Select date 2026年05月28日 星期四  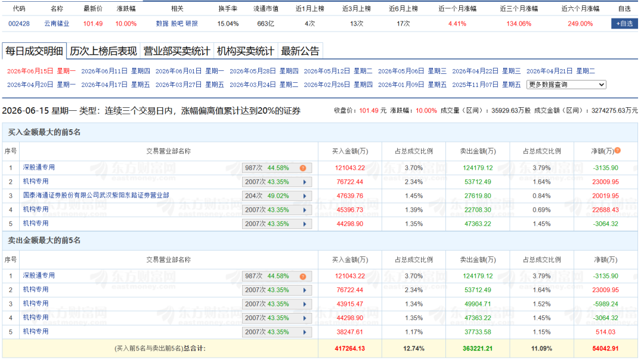tap(264, 71)
